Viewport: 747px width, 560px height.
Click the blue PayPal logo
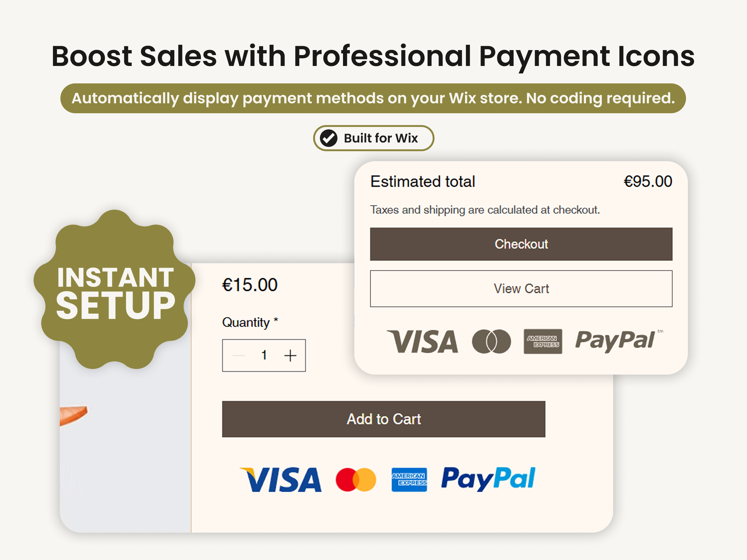tap(488, 479)
